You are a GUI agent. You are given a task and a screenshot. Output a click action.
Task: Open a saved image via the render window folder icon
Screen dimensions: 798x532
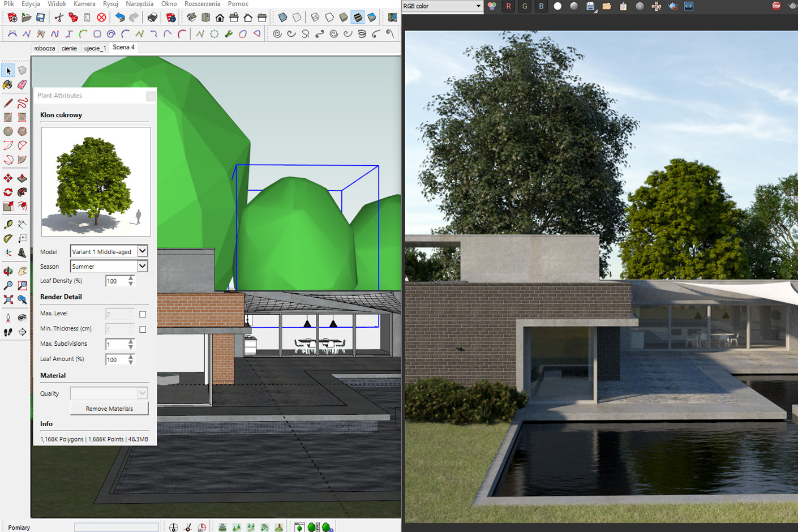[x=607, y=6]
